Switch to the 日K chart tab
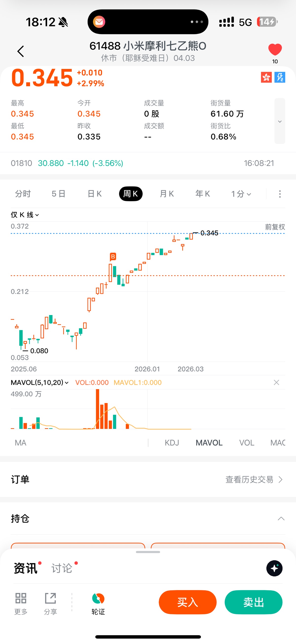The image size is (296, 644). [x=95, y=194]
